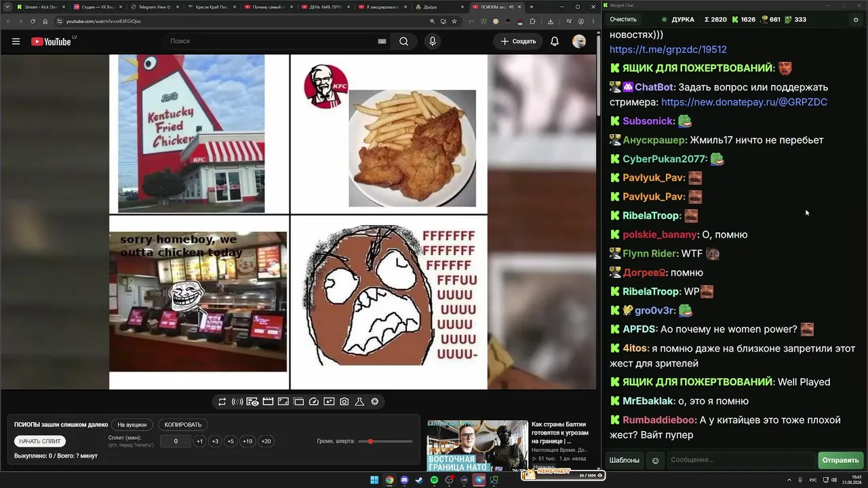Screen dimensions: 868x488
Task: Click the Создать button
Action: [518, 41]
